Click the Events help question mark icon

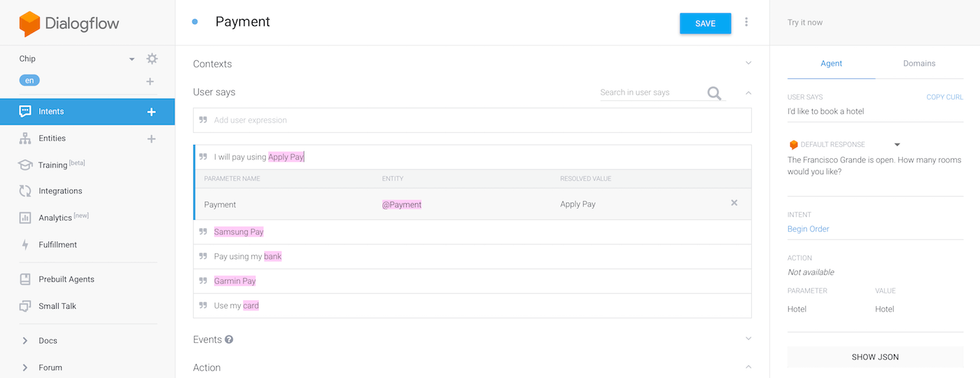click(x=229, y=339)
